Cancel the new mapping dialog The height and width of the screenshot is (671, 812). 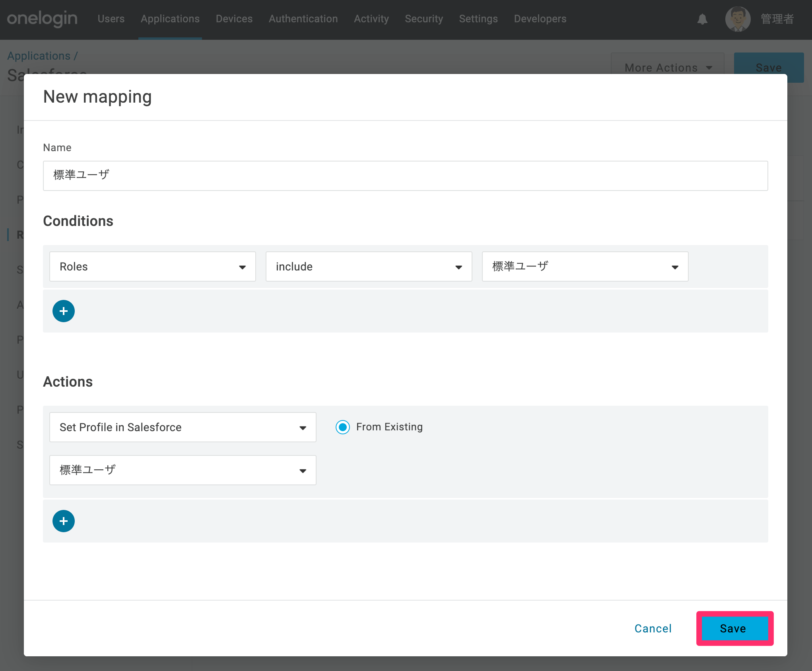pos(653,628)
